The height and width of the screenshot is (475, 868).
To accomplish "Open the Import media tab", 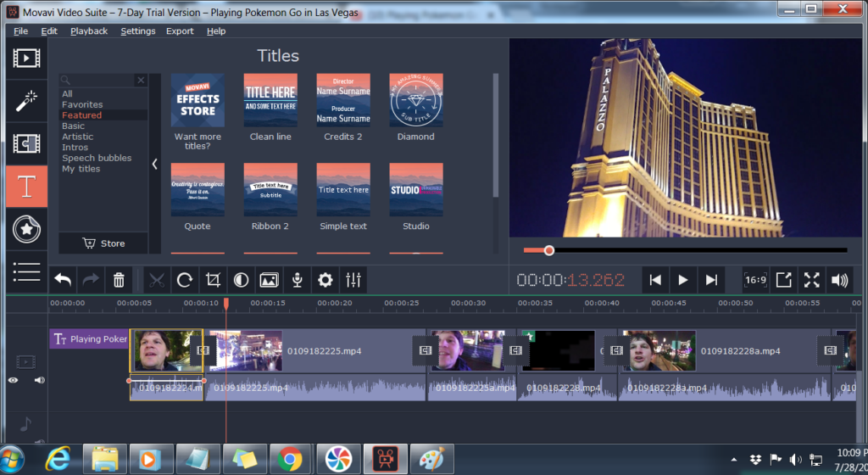I will [x=26, y=58].
